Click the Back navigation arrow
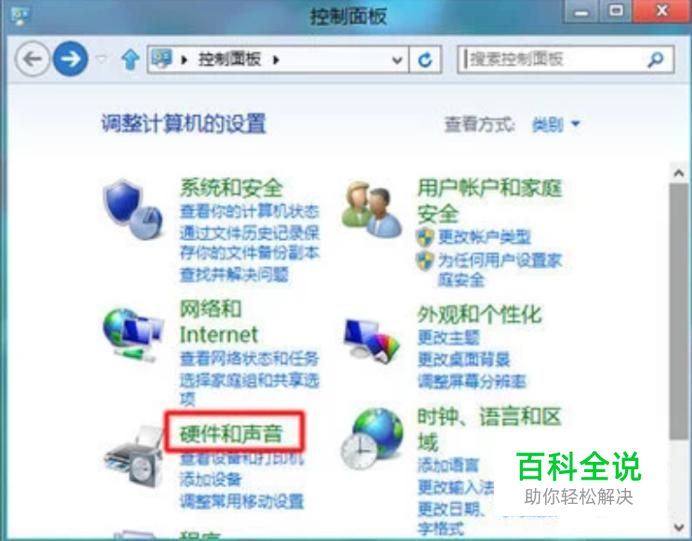Screen dimensions: 692x541 tap(32, 59)
